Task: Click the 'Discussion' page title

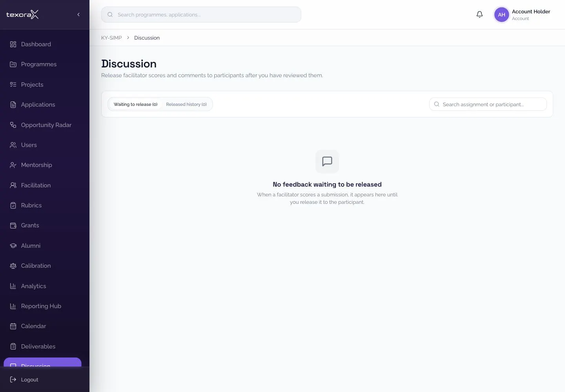Action: tap(129, 64)
